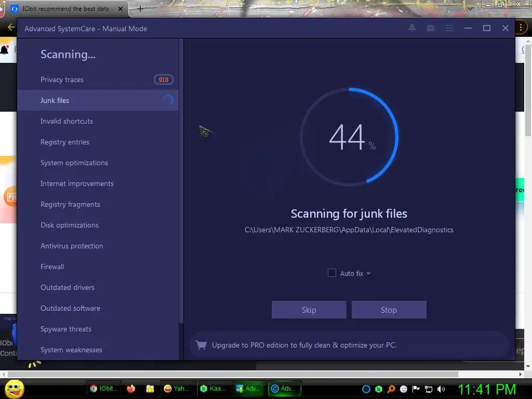This screenshot has width=532, height=399.
Task: Click the 918 privacy traces badge
Action: [x=164, y=79]
